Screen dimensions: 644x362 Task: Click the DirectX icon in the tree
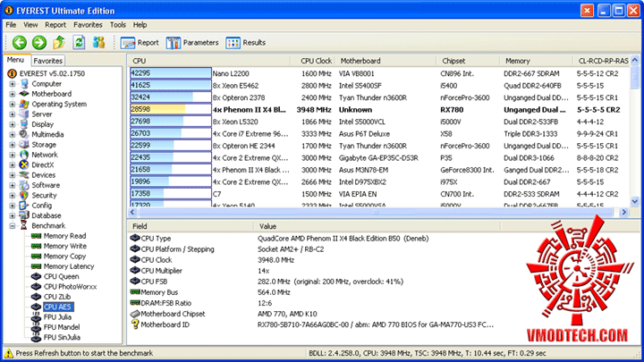tap(24, 165)
